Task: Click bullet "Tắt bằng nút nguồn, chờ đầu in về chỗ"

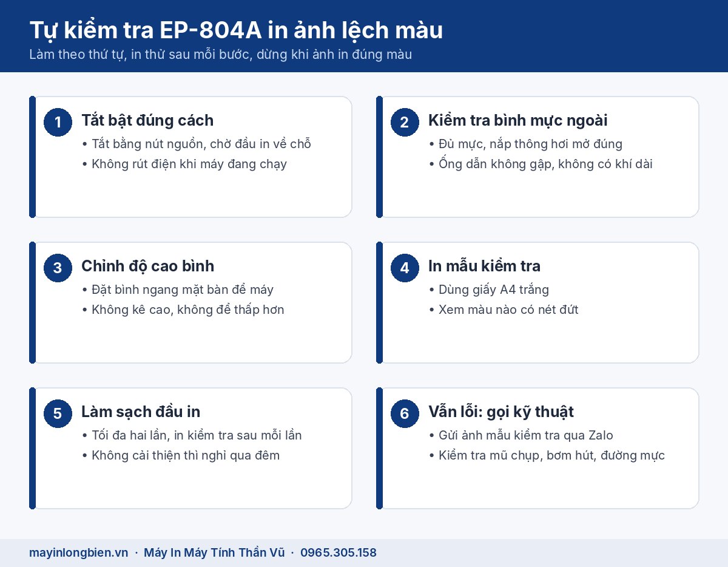Action: tap(196, 144)
